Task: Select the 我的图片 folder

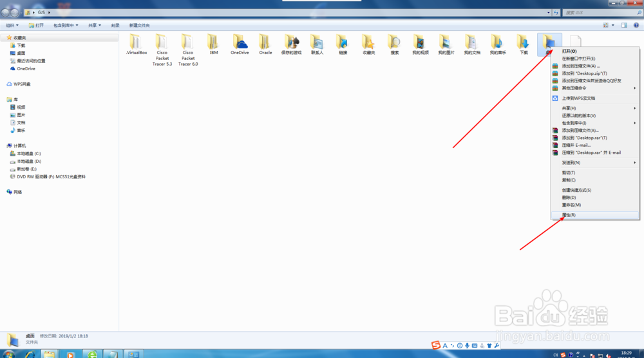Action: point(446,44)
